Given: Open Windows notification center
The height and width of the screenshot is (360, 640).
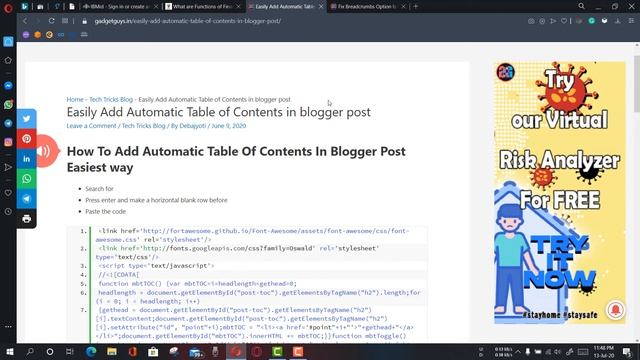Looking at the screenshot, I should click(x=627, y=351).
